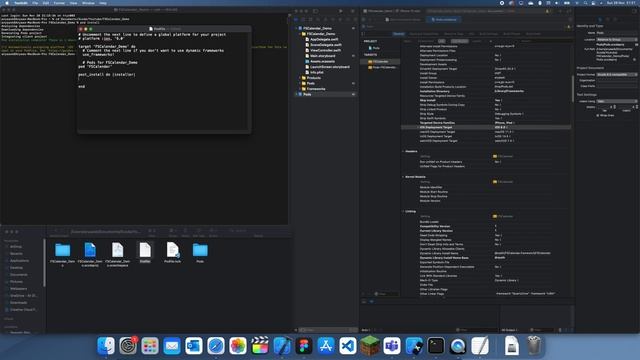
Task: Select the Levels build settings filter
Action: point(476,41)
